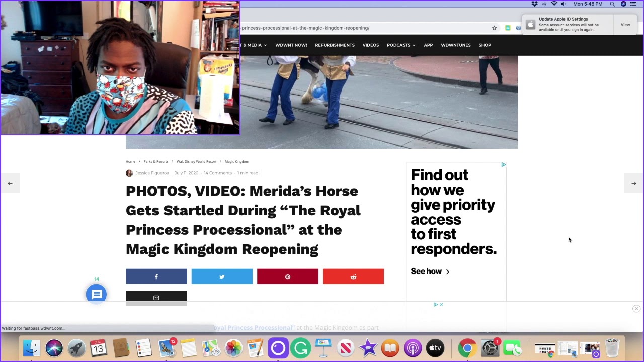Expand the PODCASTS dropdown menu
644x362 pixels.
[x=401, y=45]
